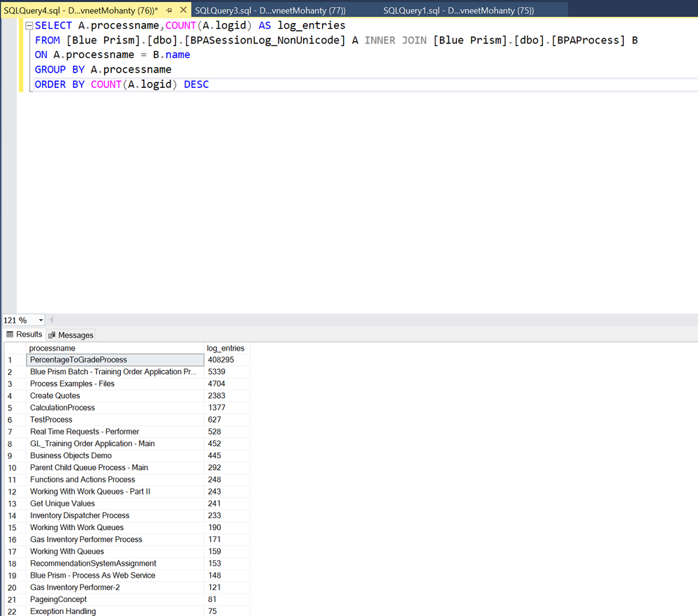The width and height of the screenshot is (698, 616).
Task: Select the 'Create Quotes' cell
Action: [115, 396]
